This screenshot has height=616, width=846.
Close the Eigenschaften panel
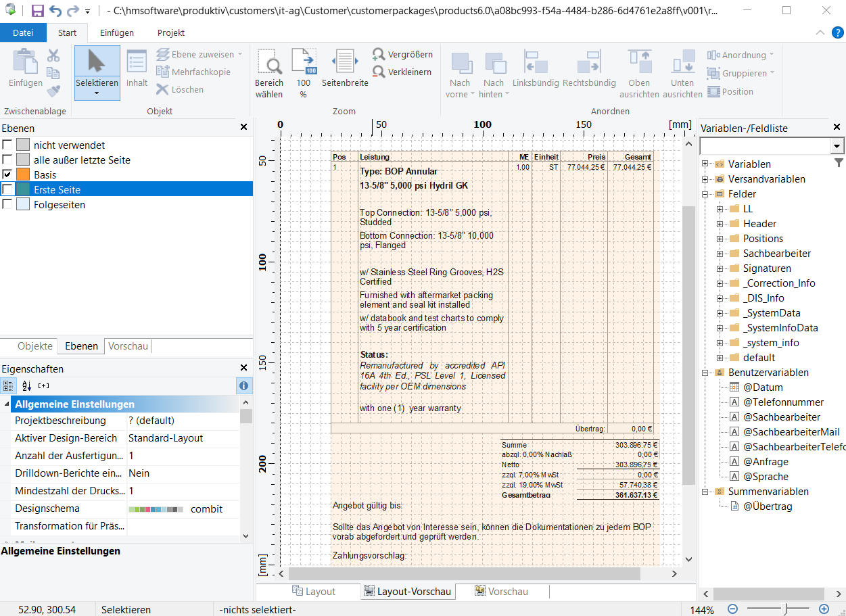tap(244, 368)
